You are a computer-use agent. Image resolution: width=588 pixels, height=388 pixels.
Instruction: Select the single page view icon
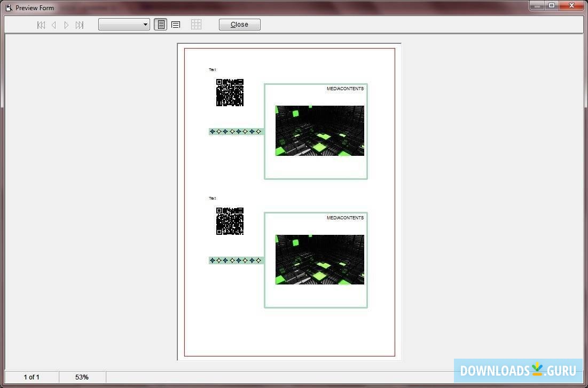(x=160, y=24)
